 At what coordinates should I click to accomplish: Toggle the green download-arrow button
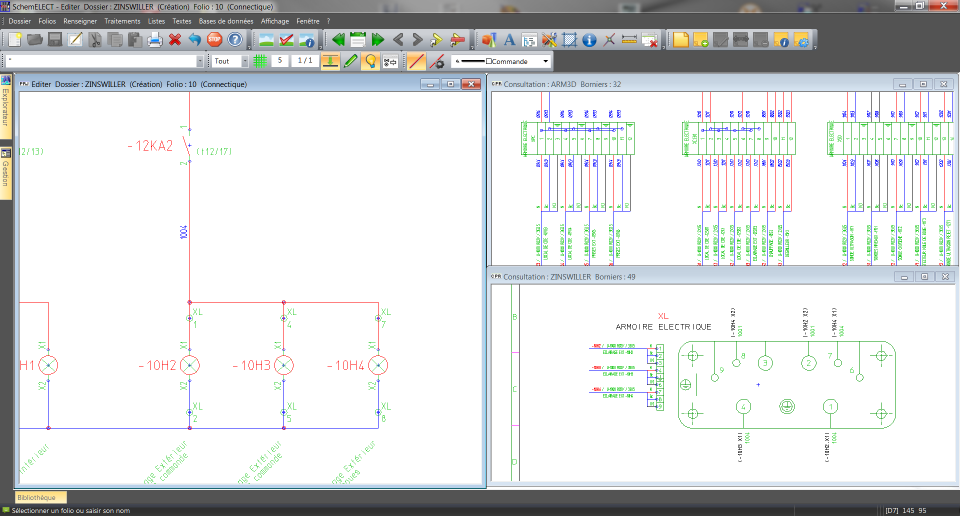330,61
